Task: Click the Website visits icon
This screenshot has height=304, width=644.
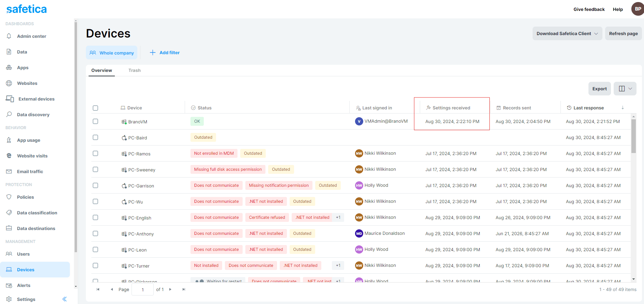Action: coord(9,156)
